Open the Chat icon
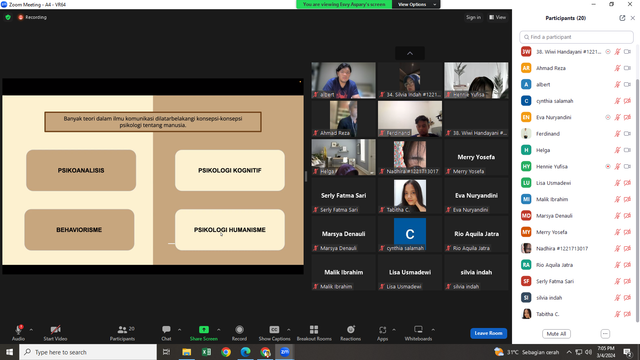This screenshot has width=640, height=360. click(166, 329)
